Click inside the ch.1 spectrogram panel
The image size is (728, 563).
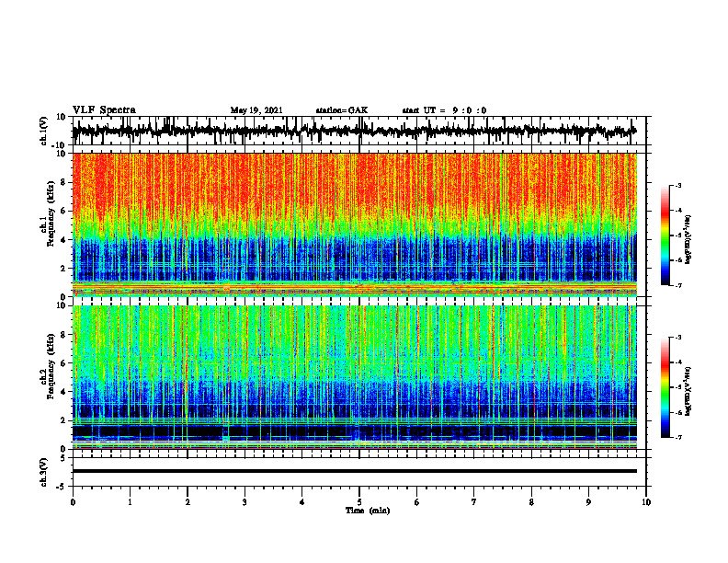354,224
